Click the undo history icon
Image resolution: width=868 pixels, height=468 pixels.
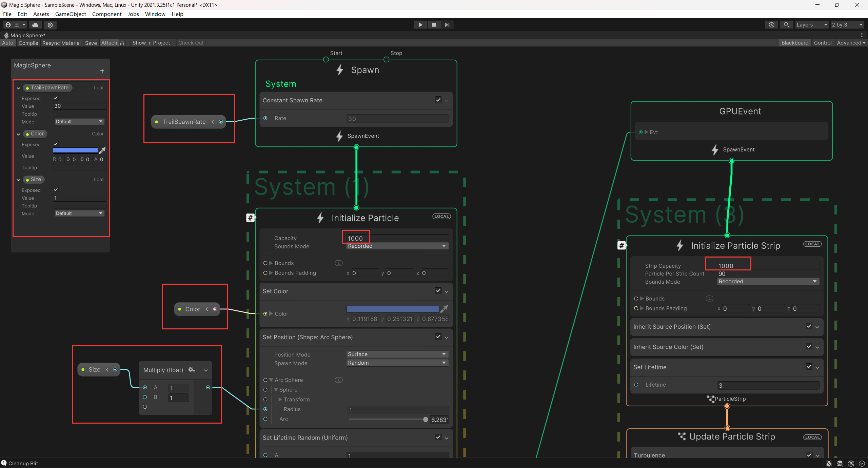771,25
